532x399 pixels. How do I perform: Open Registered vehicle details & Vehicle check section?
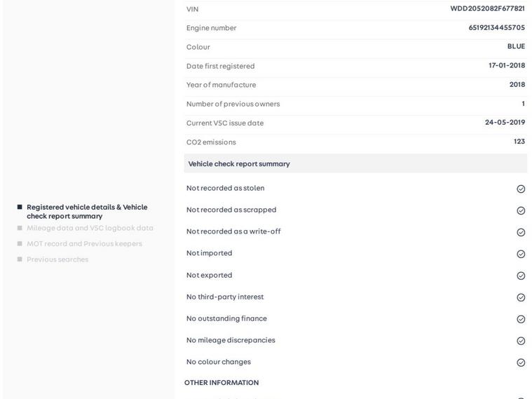(x=87, y=212)
